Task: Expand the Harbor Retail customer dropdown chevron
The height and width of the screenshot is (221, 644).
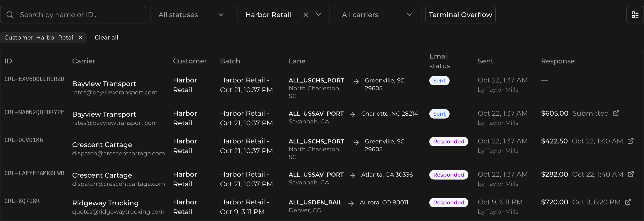Action: pos(319,15)
